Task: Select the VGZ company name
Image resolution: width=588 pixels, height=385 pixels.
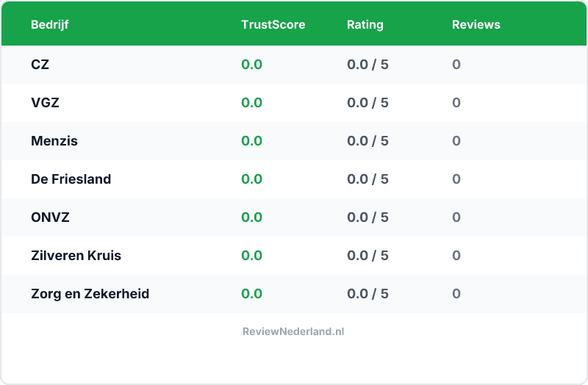Action: [x=45, y=103]
